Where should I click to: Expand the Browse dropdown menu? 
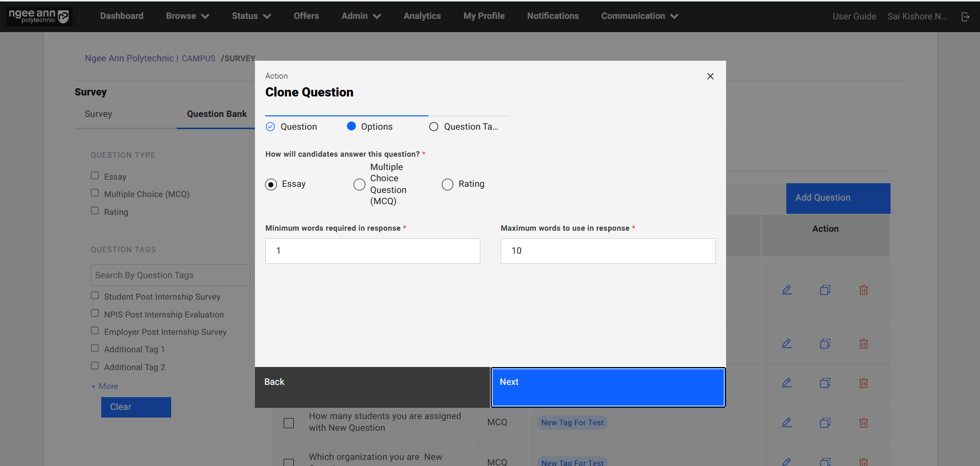pos(187,16)
